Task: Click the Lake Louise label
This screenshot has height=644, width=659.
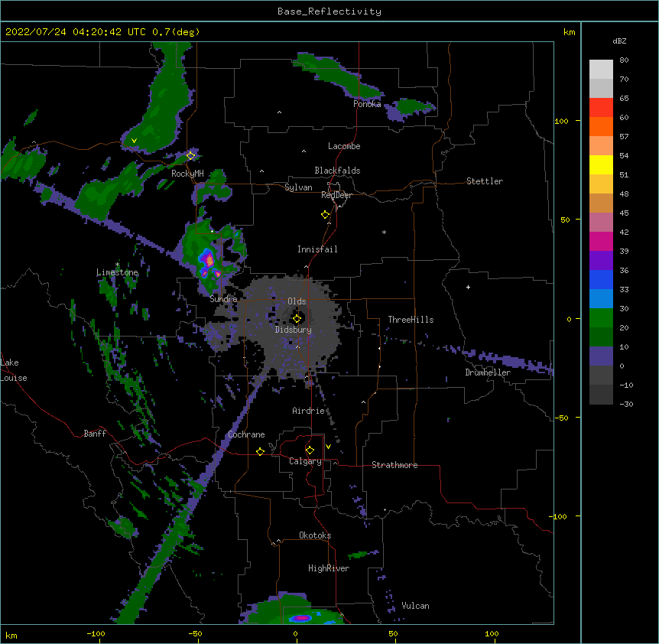Action: click(14, 370)
